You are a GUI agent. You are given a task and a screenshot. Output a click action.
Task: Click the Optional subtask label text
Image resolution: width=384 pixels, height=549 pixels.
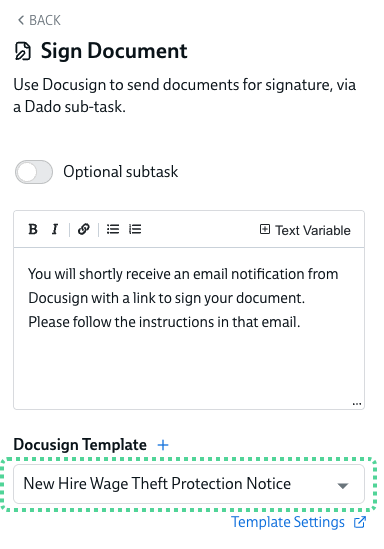(121, 172)
